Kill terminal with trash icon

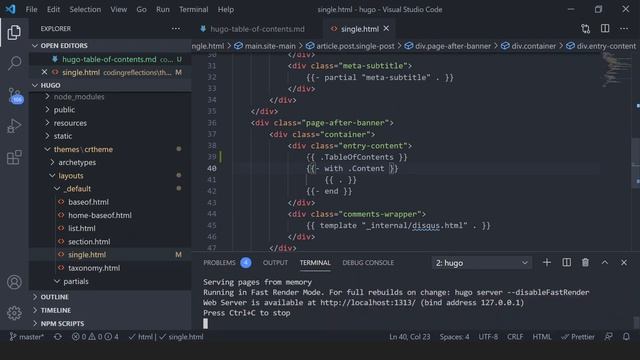click(x=585, y=262)
